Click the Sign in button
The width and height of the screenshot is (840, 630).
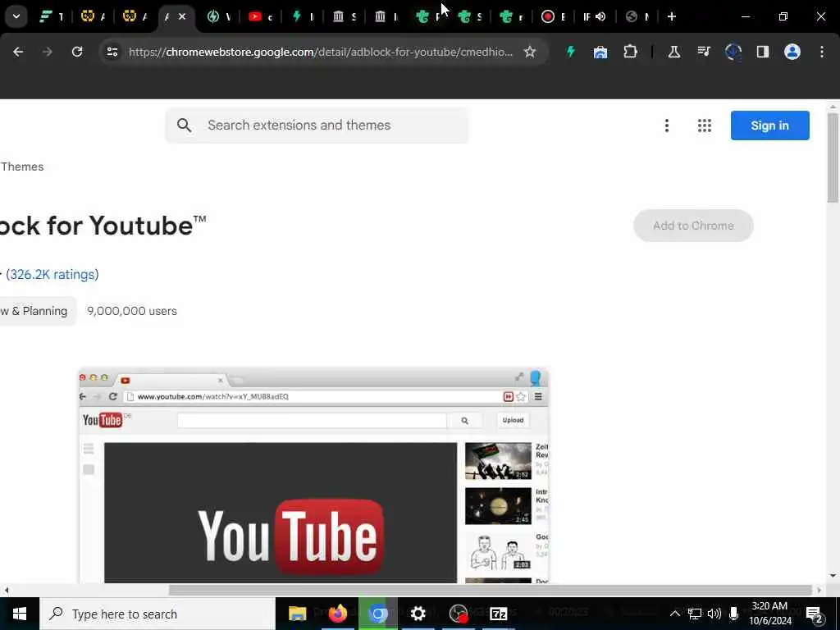[769, 126]
